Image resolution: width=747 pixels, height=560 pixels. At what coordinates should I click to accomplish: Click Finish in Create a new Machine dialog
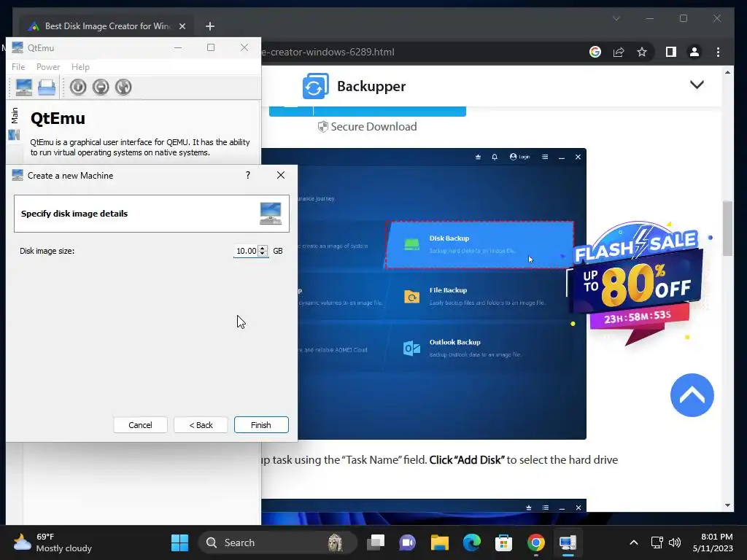(261, 425)
